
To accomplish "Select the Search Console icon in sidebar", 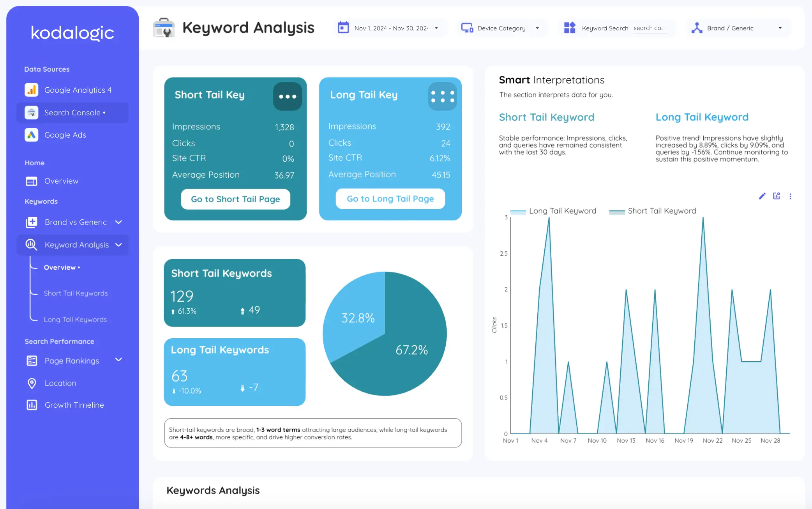I will (x=32, y=113).
